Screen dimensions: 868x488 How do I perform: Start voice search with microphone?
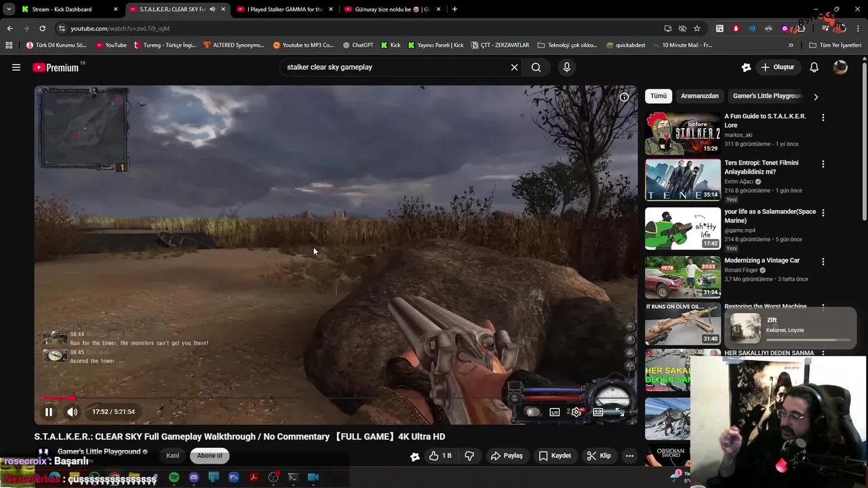[567, 67]
